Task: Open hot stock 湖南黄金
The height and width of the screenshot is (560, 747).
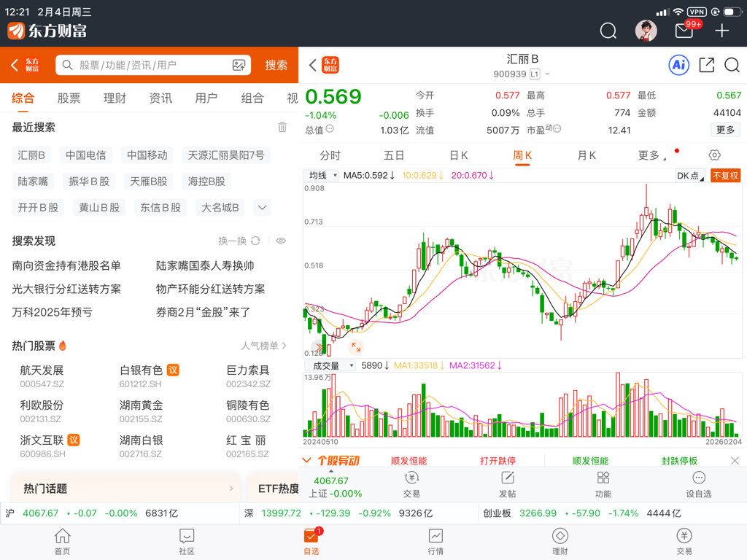Action: coord(141,411)
